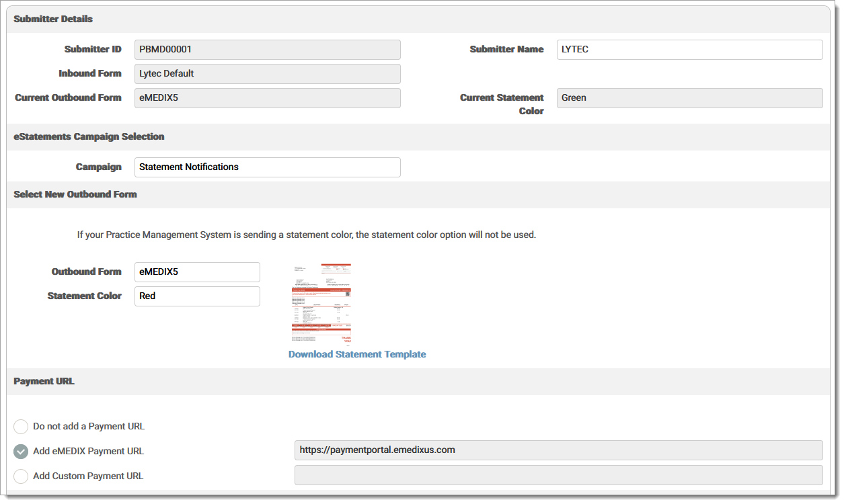844x504 pixels.
Task: Open the Outbound Form dropdown under Select New Outbound Form
Action: (x=197, y=272)
